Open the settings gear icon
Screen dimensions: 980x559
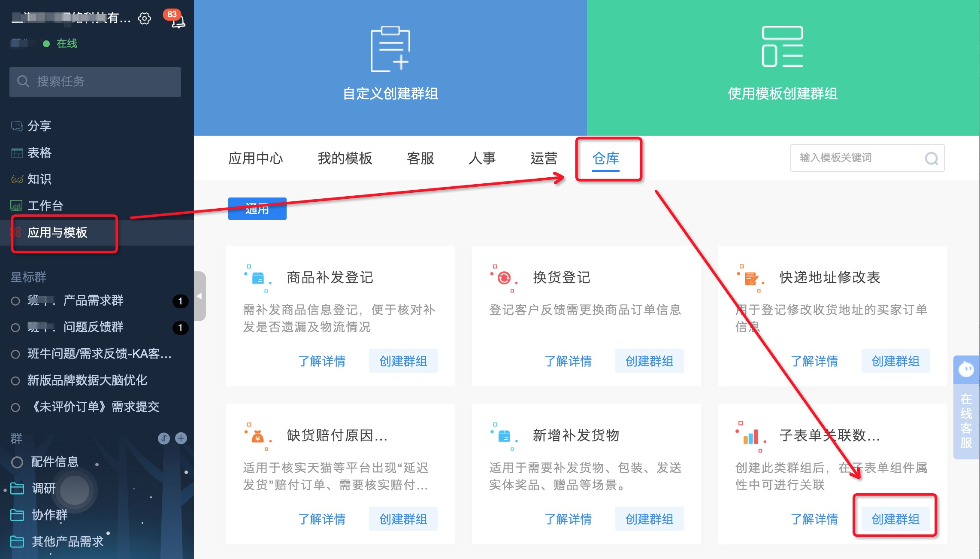[145, 18]
